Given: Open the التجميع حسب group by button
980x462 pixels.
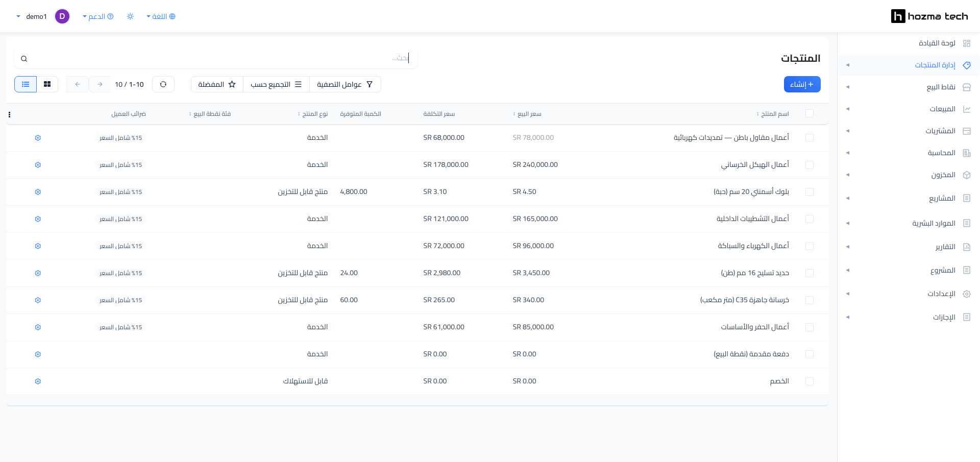Looking at the screenshot, I should click(276, 84).
